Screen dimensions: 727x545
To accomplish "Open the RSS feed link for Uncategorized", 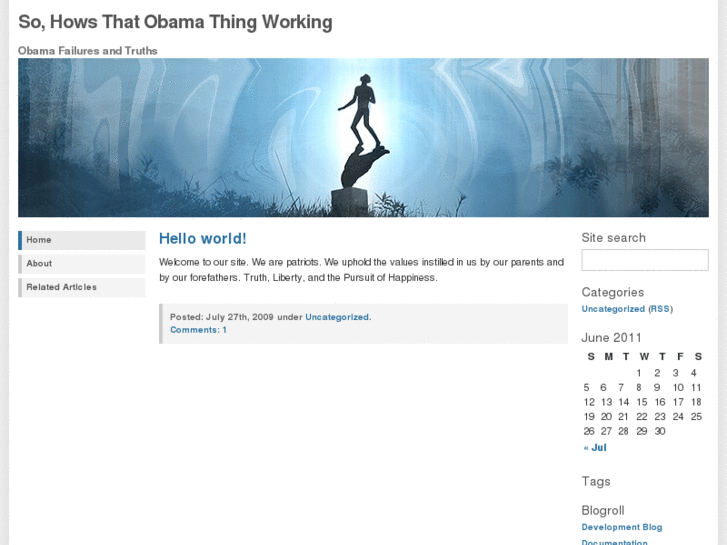I will click(660, 309).
